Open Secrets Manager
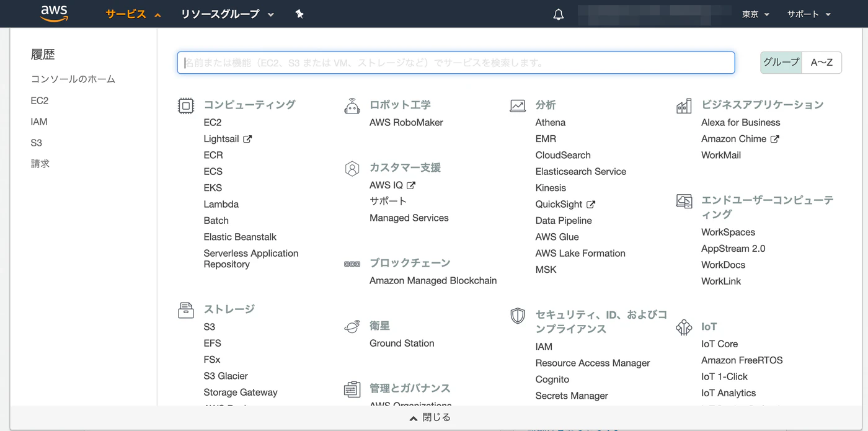 [572, 396]
